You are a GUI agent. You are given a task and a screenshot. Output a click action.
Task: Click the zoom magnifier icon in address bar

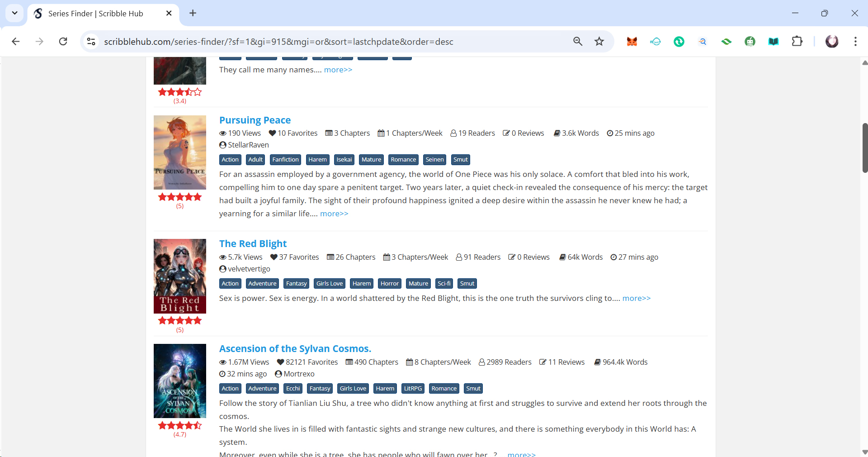point(577,42)
